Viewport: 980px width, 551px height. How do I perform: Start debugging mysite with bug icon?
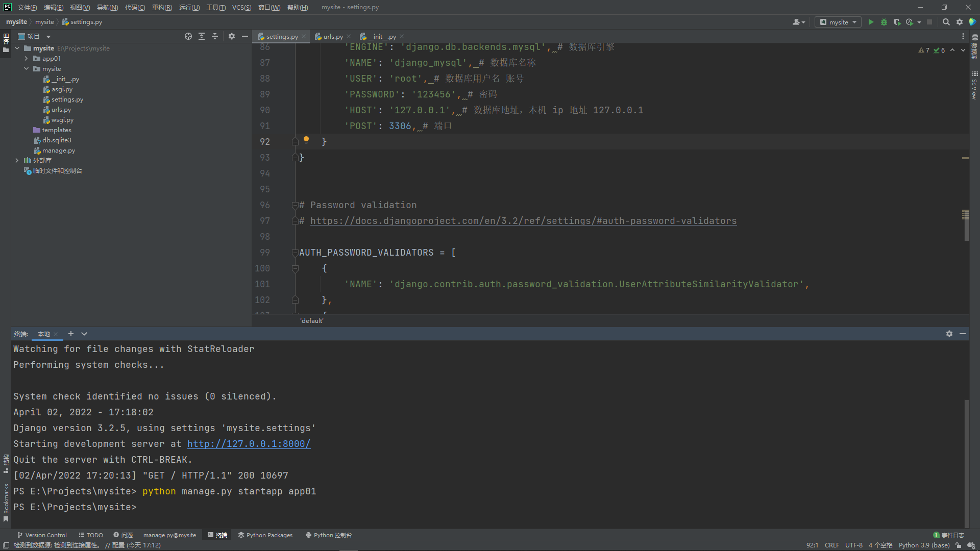[x=884, y=22]
